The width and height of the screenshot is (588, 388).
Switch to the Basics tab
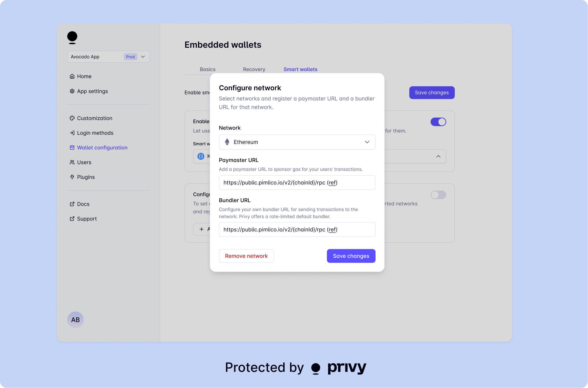[x=207, y=69]
